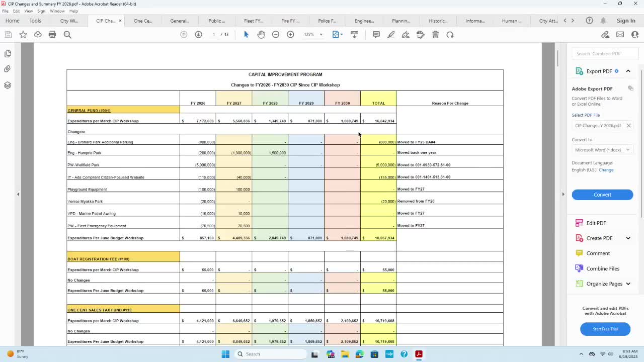Open File Explorer from the taskbar
Image resolution: width=644 pixels, height=362 pixels.
pos(345,354)
